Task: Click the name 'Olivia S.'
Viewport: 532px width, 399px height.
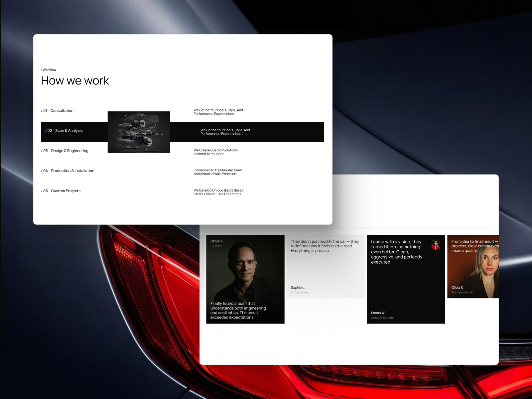Action: (x=457, y=288)
